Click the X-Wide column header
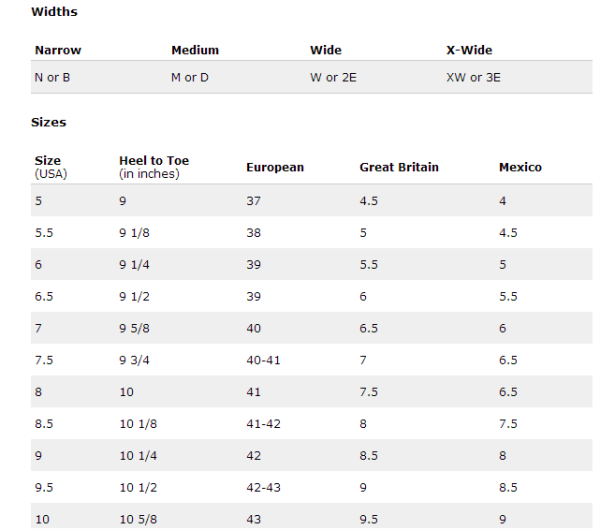The width and height of the screenshot is (600, 530). (x=469, y=50)
